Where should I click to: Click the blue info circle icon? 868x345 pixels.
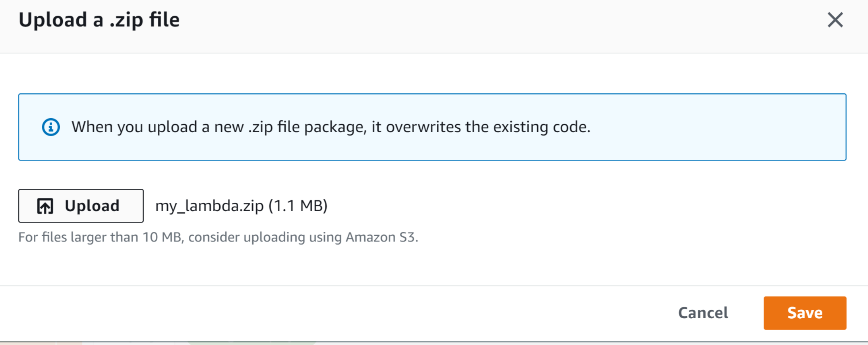[51, 127]
